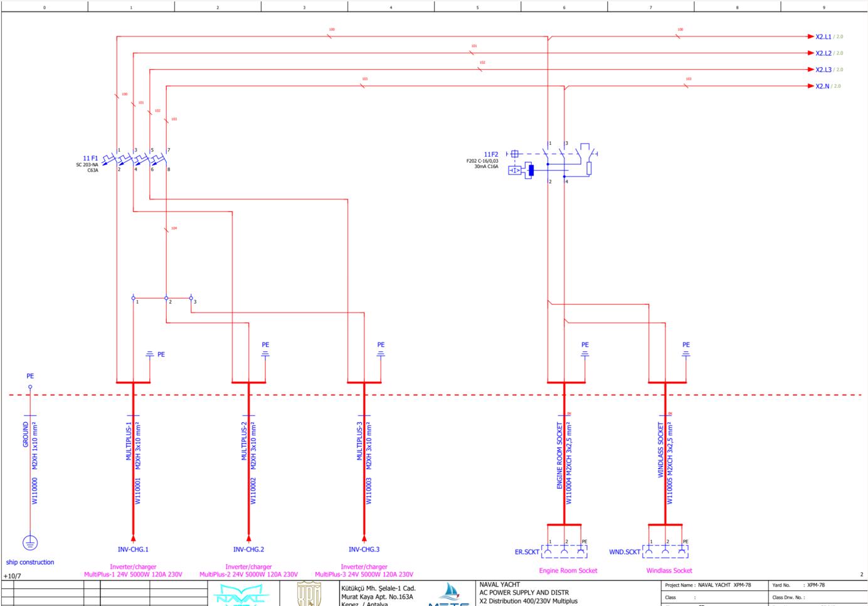Select the 'MultiPlus-2 24V 5000W 120A 230V' description
This screenshot has width=868, height=606.
click(248, 574)
